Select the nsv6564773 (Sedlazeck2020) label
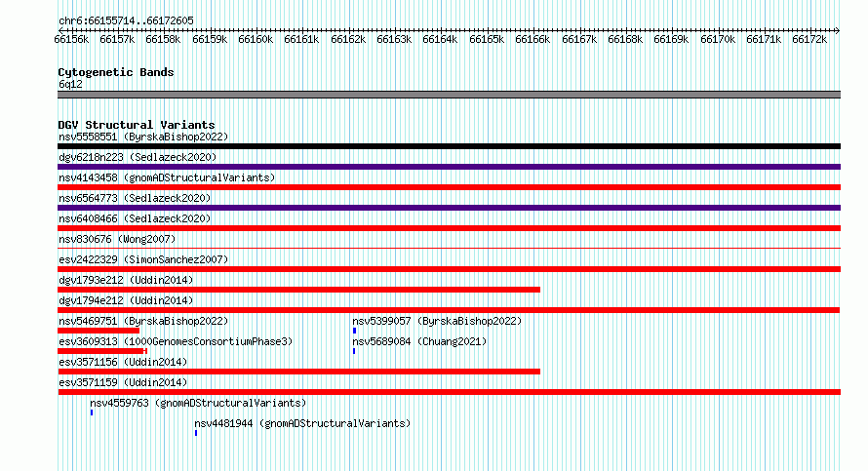This screenshot has height=471, width=868. (x=135, y=198)
